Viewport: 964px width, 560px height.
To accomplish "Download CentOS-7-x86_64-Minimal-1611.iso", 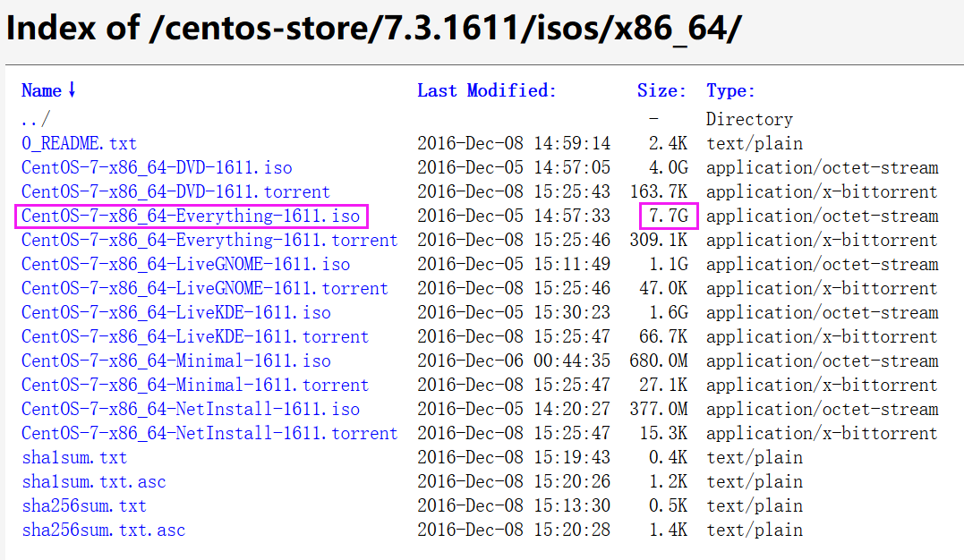I will [x=175, y=361].
